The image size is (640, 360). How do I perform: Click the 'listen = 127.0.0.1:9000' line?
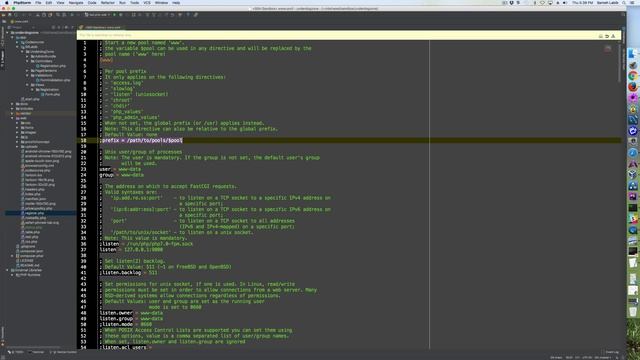(131, 249)
